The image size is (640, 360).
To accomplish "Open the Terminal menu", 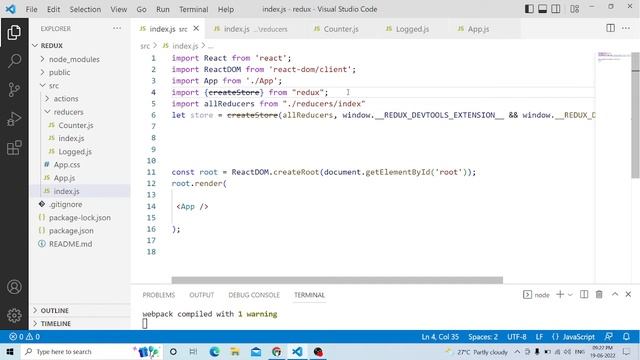I will tap(193, 9).
